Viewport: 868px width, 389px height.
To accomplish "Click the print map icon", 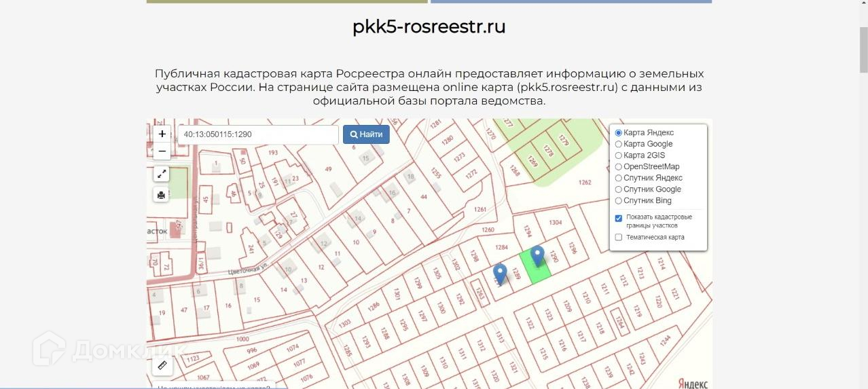I will [161, 195].
